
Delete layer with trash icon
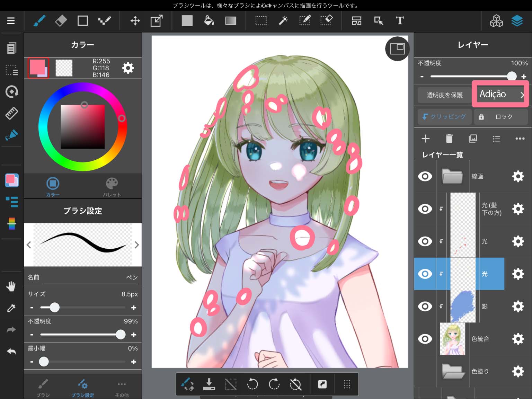(x=449, y=139)
